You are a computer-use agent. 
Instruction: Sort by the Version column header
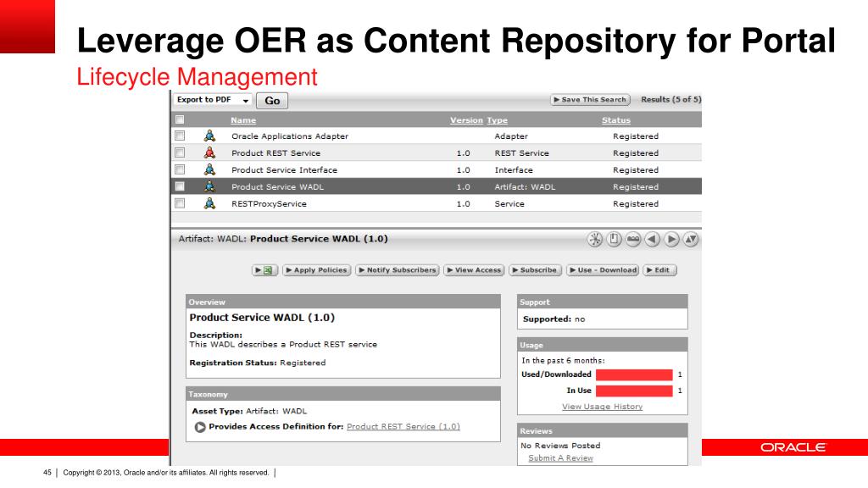point(466,120)
